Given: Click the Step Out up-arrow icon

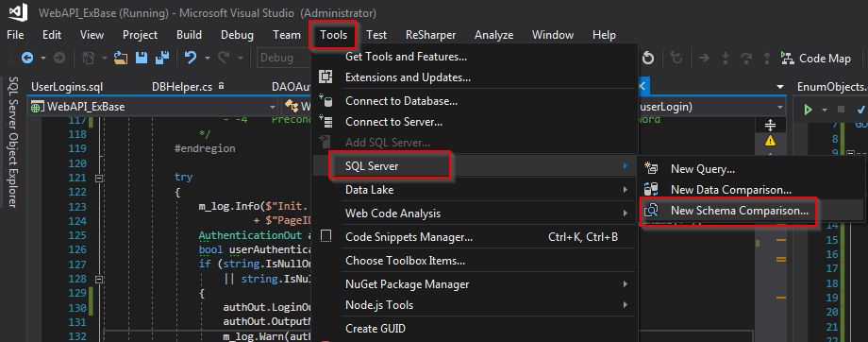Looking at the screenshot, I should click(x=767, y=59).
